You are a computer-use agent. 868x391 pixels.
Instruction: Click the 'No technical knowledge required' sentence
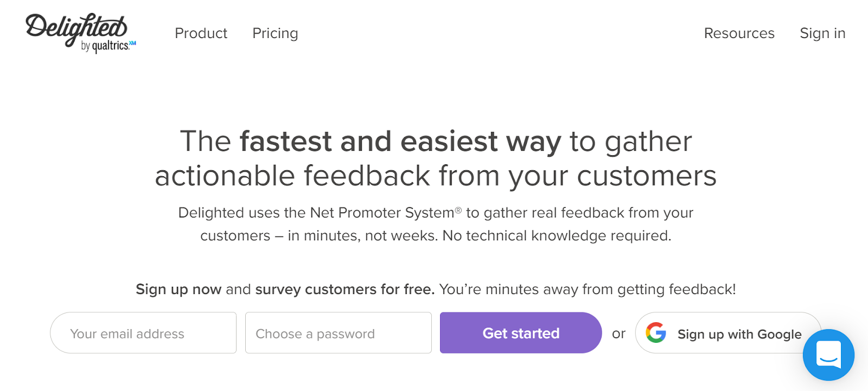[557, 236]
